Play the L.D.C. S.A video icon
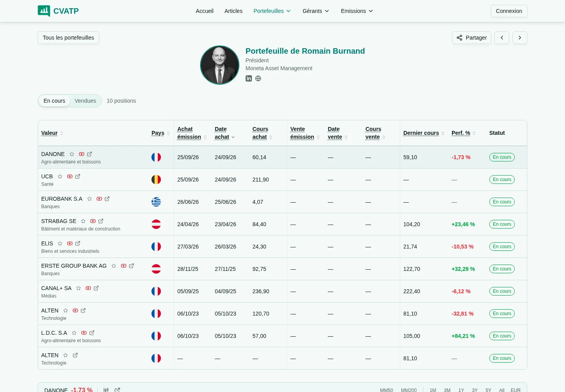This screenshot has width=565, height=392. (x=84, y=333)
